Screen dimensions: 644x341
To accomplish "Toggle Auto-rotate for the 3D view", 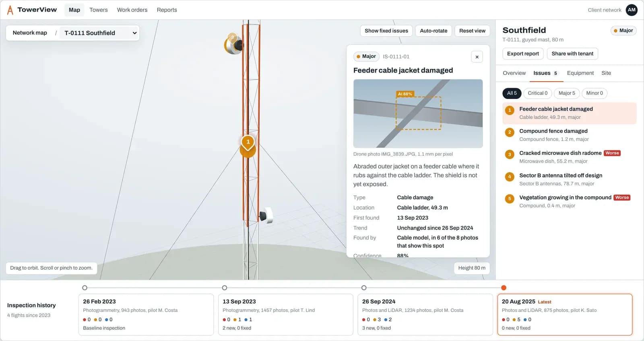I will point(433,31).
